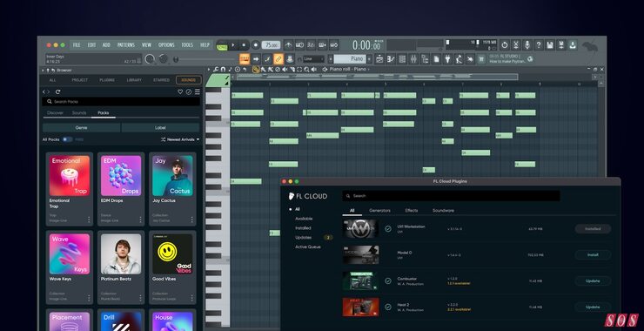This screenshot has height=331, width=644.
Task: Click the Tempo tapper icon
Action: pos(459,59)
